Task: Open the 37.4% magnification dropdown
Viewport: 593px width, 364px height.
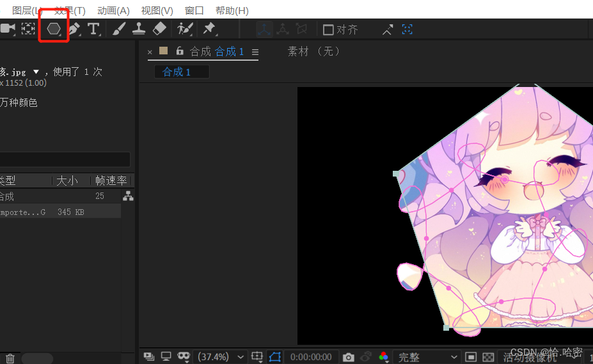Action: 221,357
